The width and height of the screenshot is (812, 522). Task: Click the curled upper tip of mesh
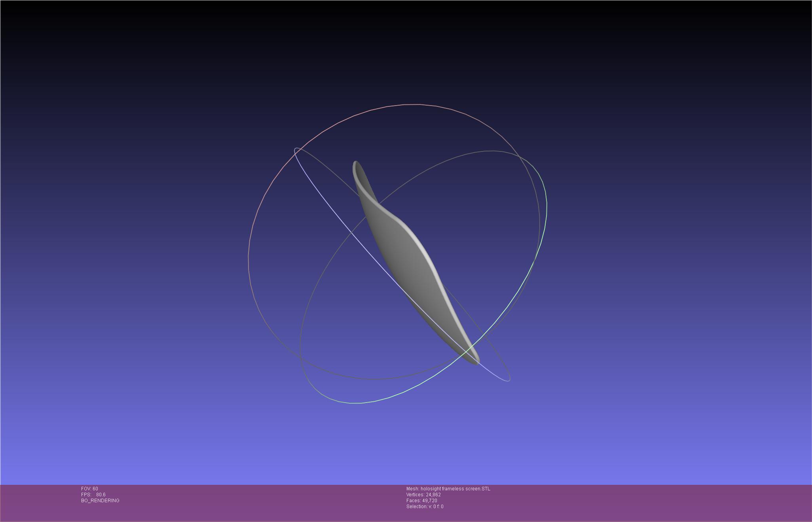[x=356, y=166]
